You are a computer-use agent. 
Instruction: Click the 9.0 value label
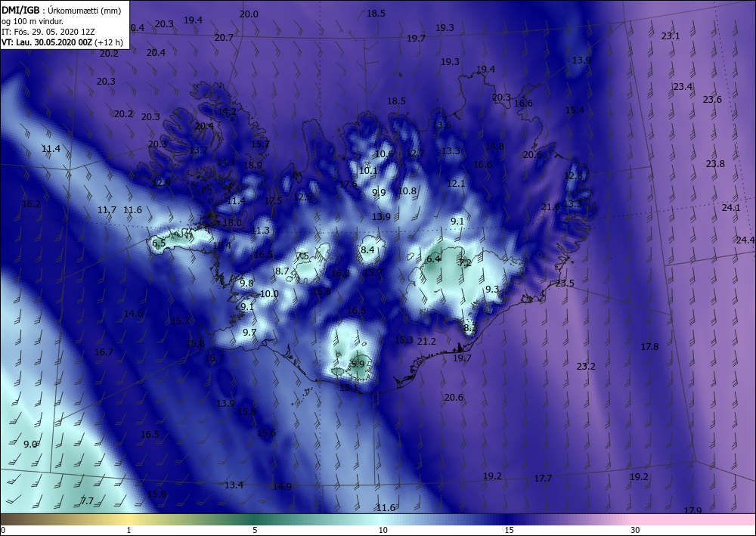30,445
